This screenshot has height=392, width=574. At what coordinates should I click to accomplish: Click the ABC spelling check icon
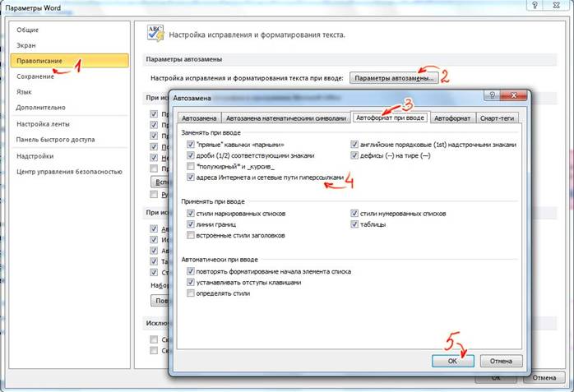(x=155, y=34)
